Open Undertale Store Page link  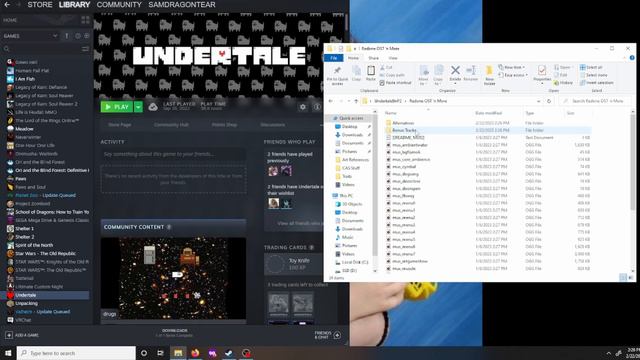click(120, 124)
